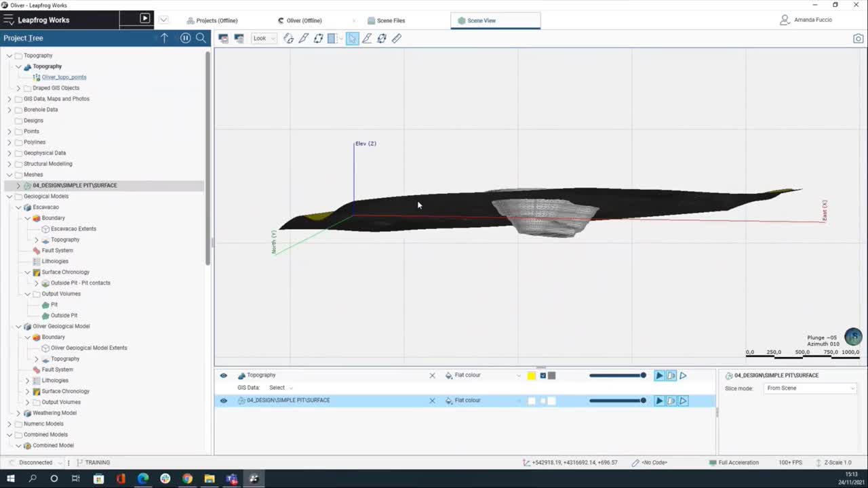868x488 pixels.
Task: Toggle first face display button on Topography row
Action: [659, 375]
